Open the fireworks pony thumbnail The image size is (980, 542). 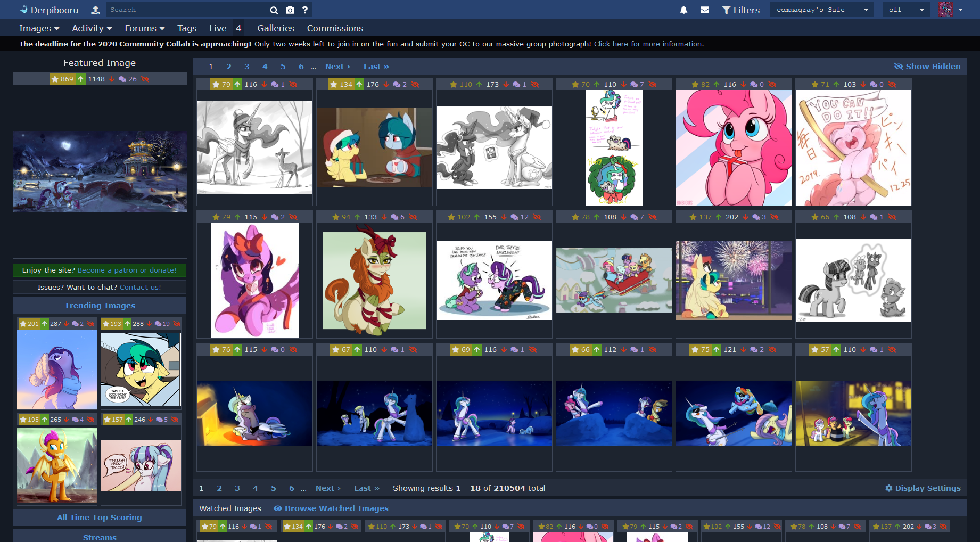734,280
